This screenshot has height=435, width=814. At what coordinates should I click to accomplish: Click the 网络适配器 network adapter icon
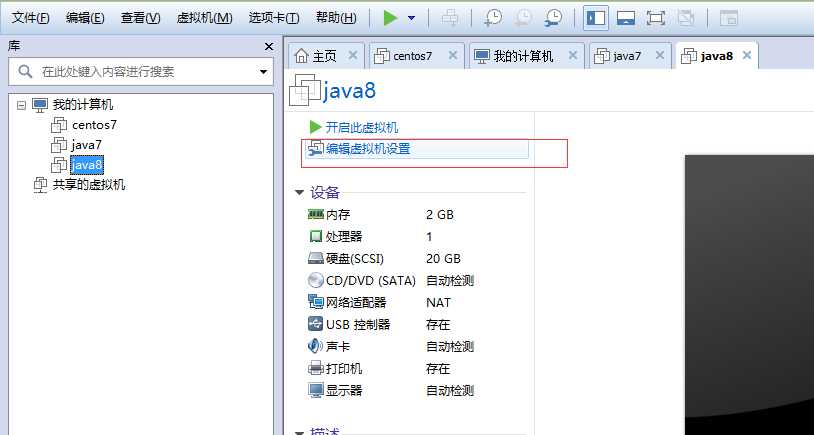pos(316,302)
